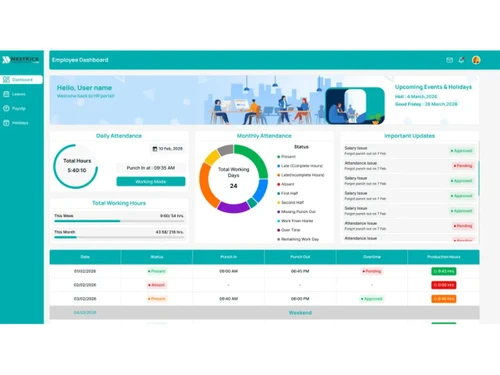Click the office illustration thumbnail in banner
Screen dimensions: 500x375
tap(355, 106)
